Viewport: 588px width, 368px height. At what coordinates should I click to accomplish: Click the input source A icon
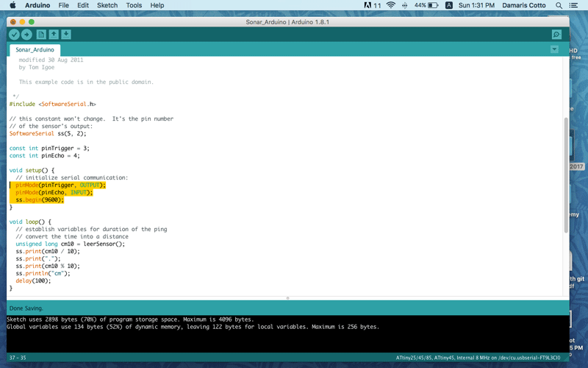(x=448, y=5)
